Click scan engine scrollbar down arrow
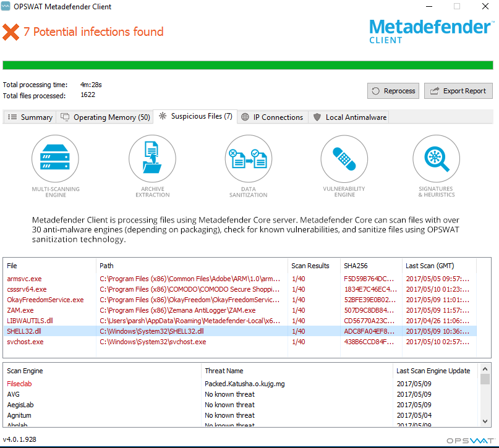The height and width of the screenshot is (448, 499). pos(485,421)
